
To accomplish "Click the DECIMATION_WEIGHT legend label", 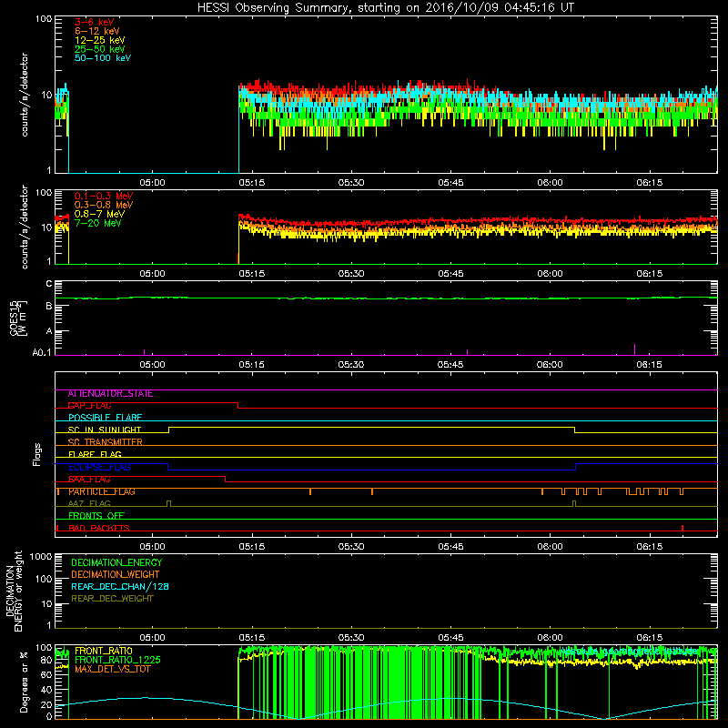I will (x=116, y=575).
